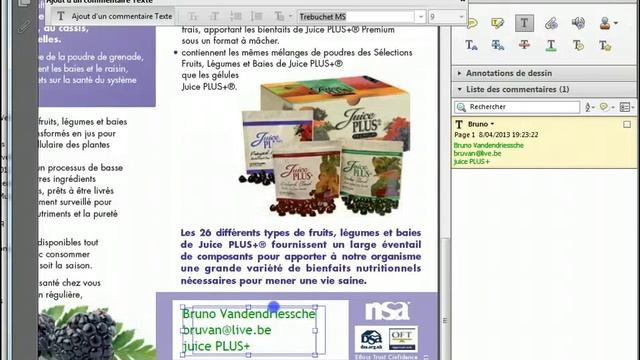
Task: Click 'Bruno Vandendriessche' in the document text box
Action: [x=249, y=313]
